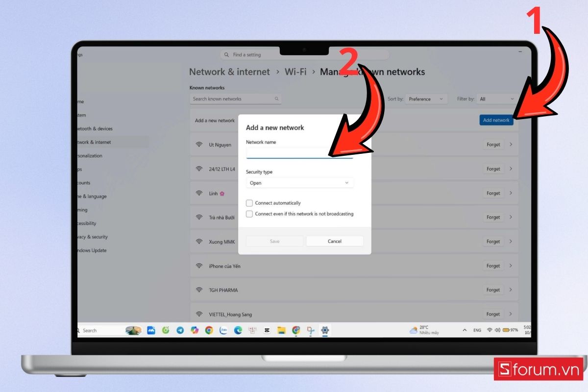Open the Sort by Preference dropdown
The image size is (588, 392).
(x=427, y=99)
